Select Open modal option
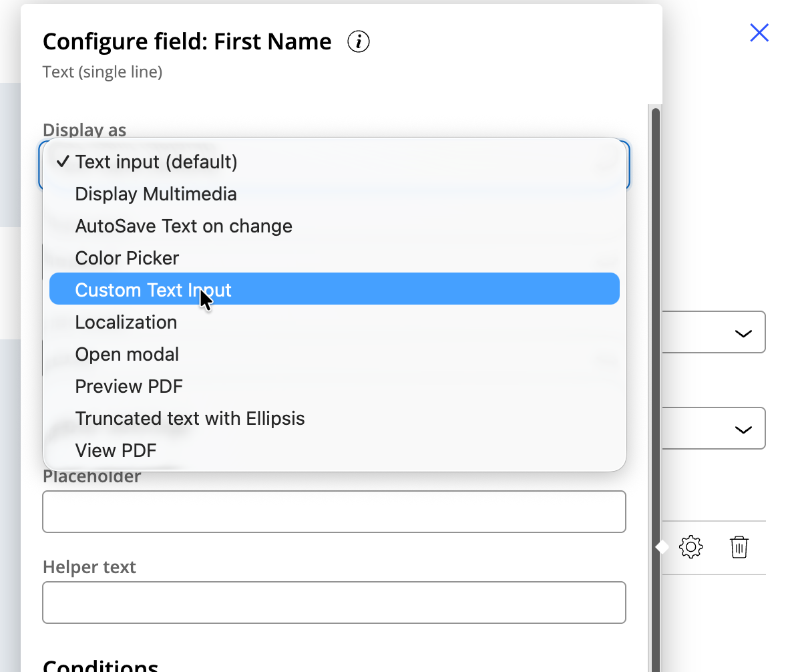This screenshot has height=672, width=792. coord(127,354)
